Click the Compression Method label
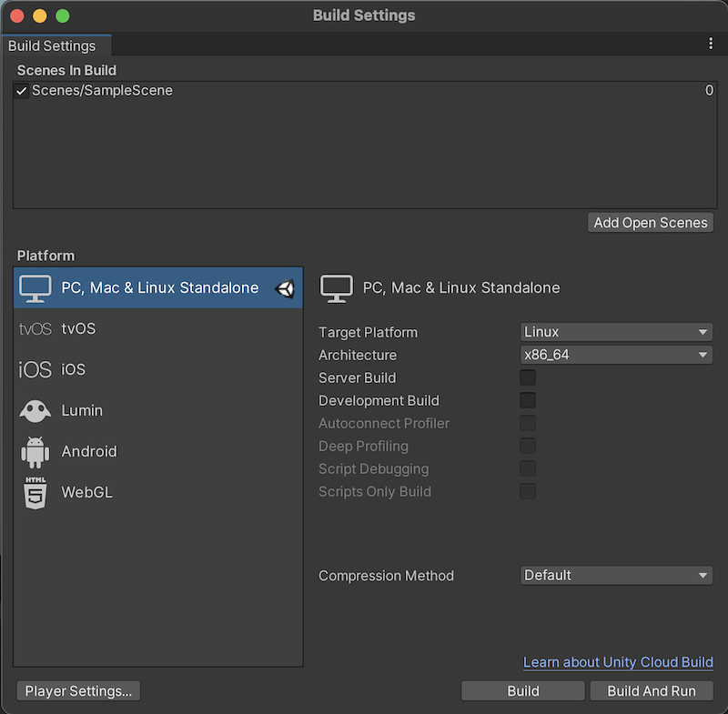The height and width of the screenshot is (714, 728). click(386, 576)
